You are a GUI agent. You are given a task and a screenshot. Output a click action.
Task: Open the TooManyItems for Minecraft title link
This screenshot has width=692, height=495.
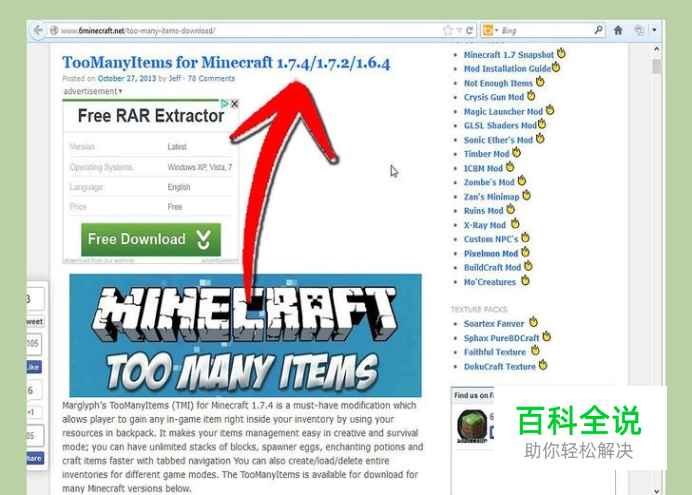click(x=226, y=63)
